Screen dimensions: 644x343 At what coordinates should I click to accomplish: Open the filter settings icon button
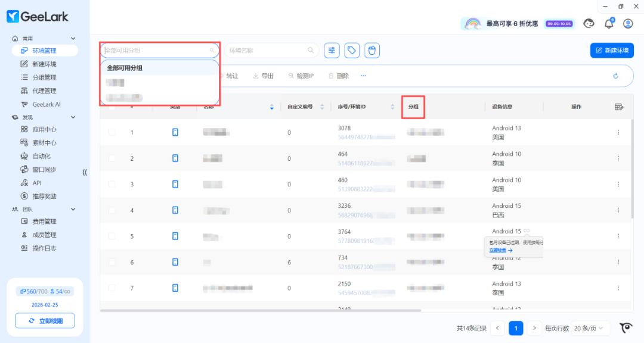click(332, 51)
